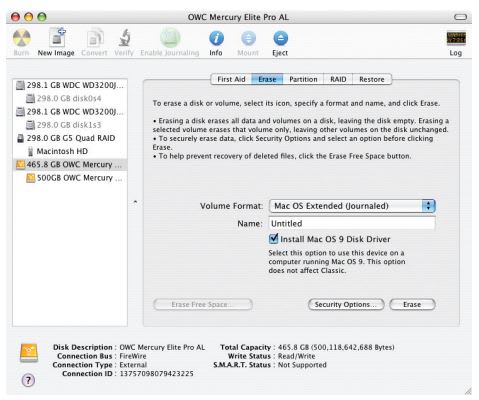Click the S.M.A.R.T. Status Not Supported text
The image size is (479, 400).
pyautogui.click(x=302, y=365)
